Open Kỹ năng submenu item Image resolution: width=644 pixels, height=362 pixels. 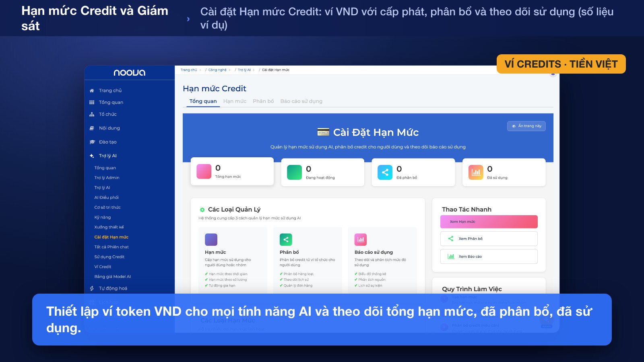(103, 217)
